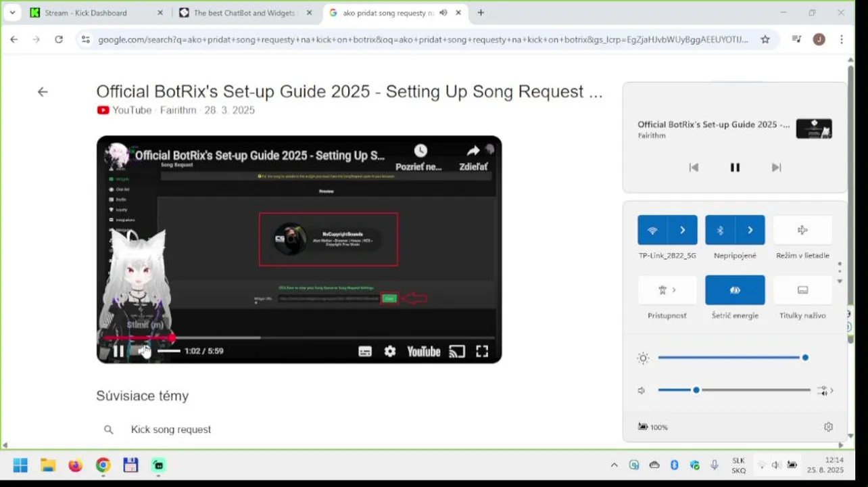
Task: Open Firefox from the taskbar
Action: (x=75, y=465)
